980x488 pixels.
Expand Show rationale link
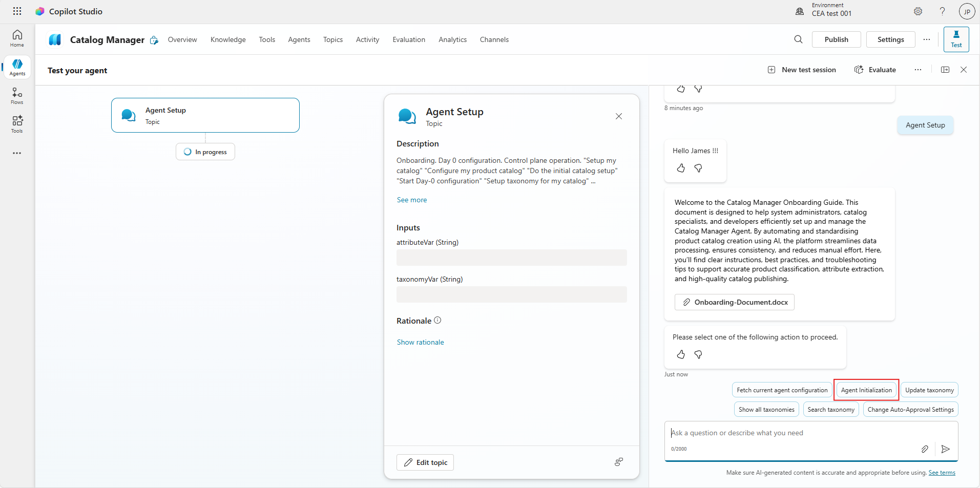421,342
